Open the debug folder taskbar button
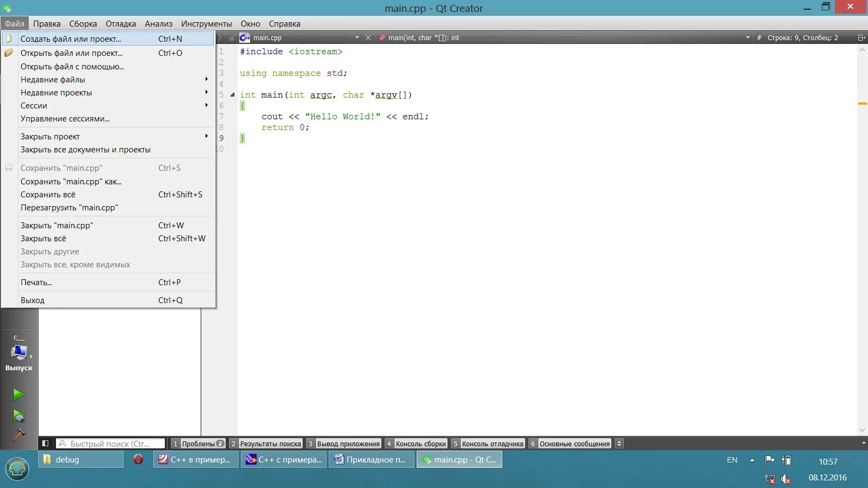This screenshot has height=488, width=868. coord(81,459)
